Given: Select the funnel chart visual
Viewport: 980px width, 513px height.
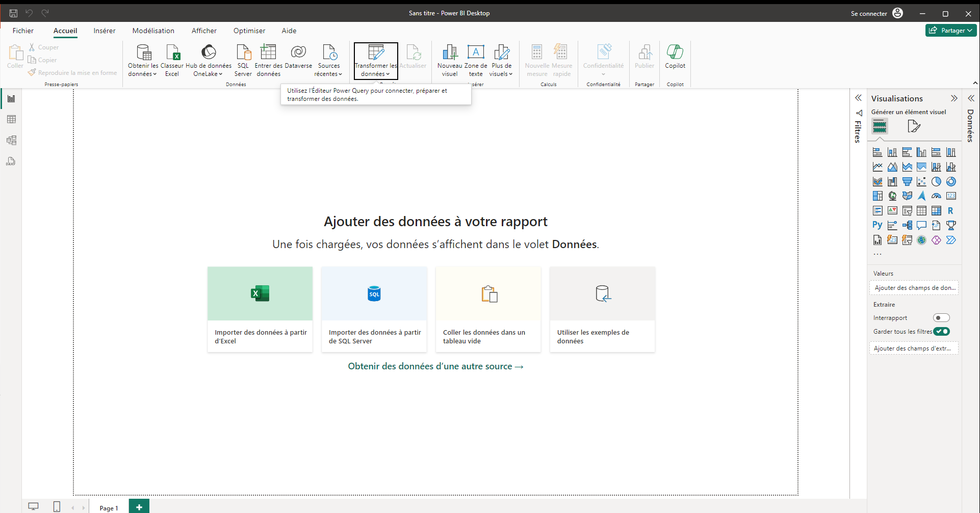Looking at the screenshot, I should (907, 182).
